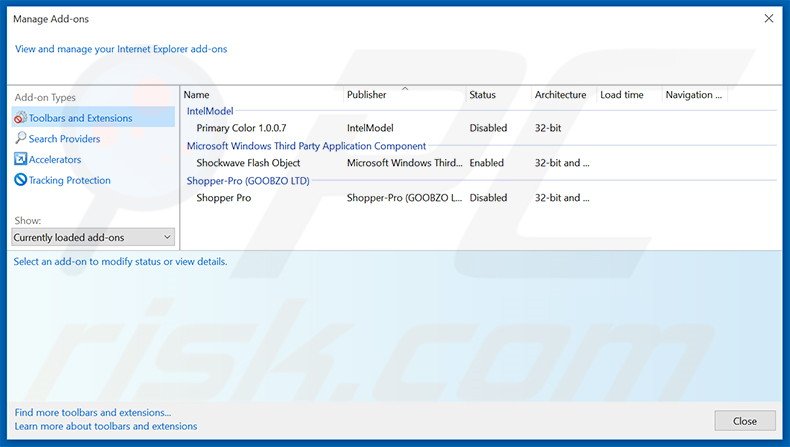Click Shopper-Pro (GOOBZO LTD) group heading
The width and height of the screenshot is (790, 447).
pos(248,180)
